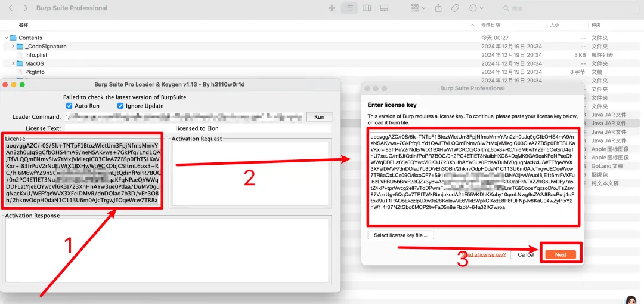Click the GoLand文稿 kind cell
This screenshot has width=644, height=304.
pyautogui.click(x=607, y=166)
